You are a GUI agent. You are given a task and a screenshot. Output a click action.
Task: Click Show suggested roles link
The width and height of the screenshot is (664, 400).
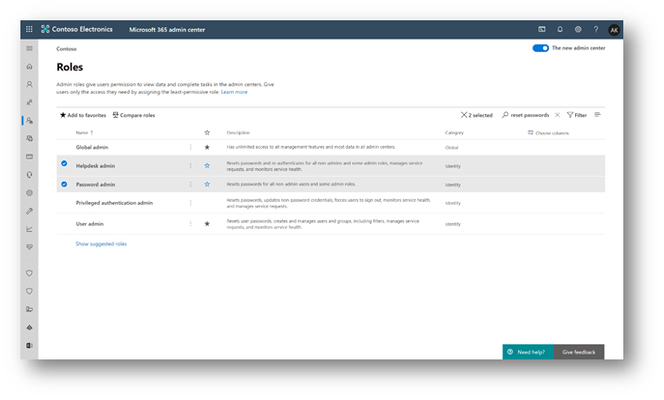tap(101, 244)
